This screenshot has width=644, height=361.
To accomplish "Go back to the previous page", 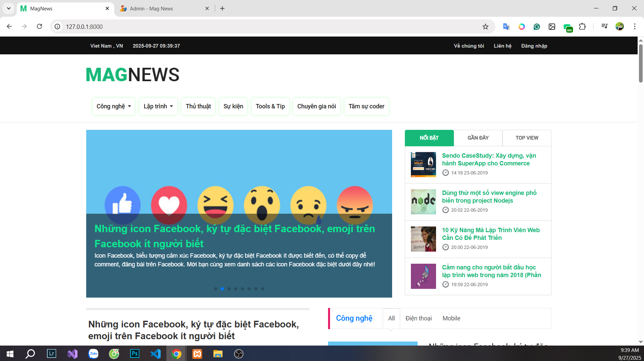I will pyautogui.click(x=9, y=27).
